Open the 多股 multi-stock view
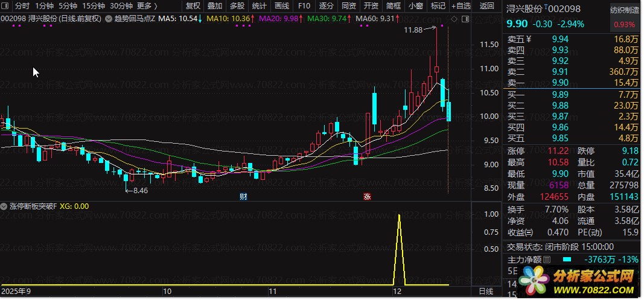644x300 pixels. (x=237, y=6)
